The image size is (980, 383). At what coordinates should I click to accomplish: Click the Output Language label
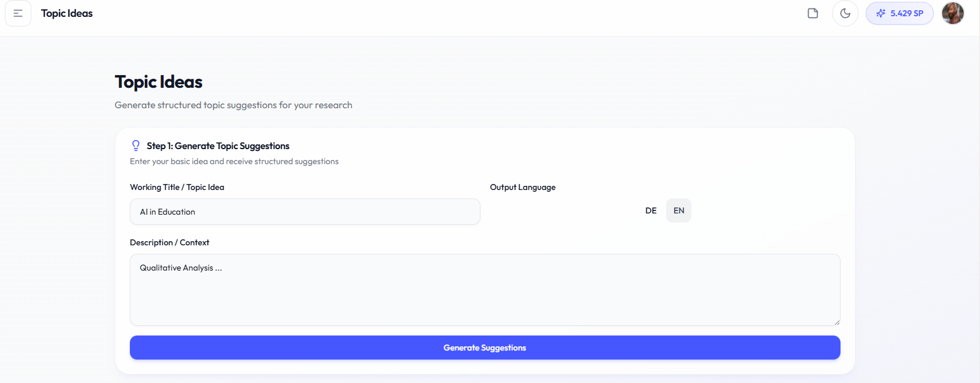click(522, 187)
